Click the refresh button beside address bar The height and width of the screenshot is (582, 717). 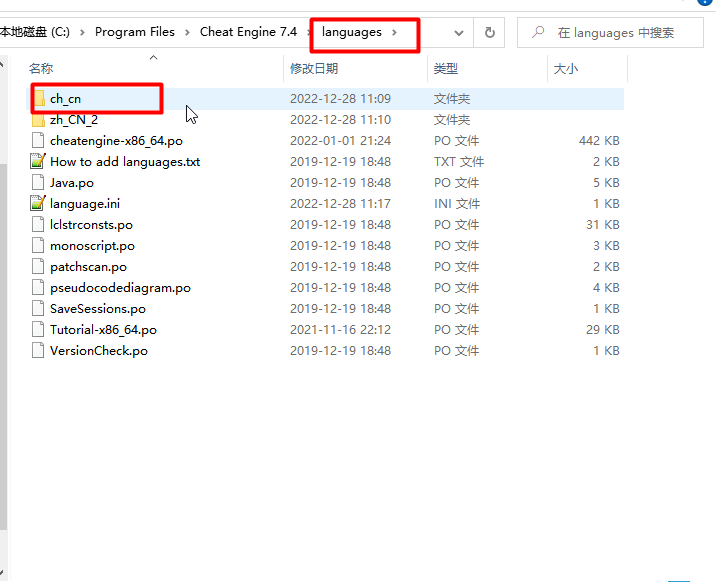tap(489, 33)
